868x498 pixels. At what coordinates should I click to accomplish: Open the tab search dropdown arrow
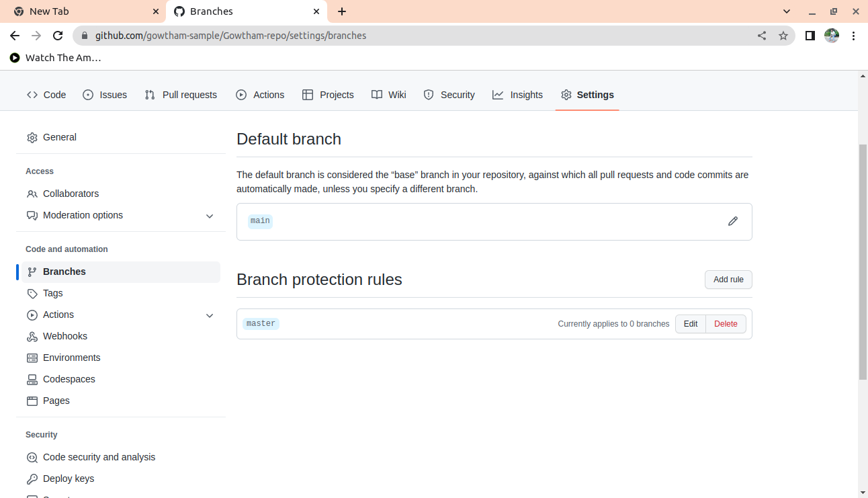[x=787, y=11]
